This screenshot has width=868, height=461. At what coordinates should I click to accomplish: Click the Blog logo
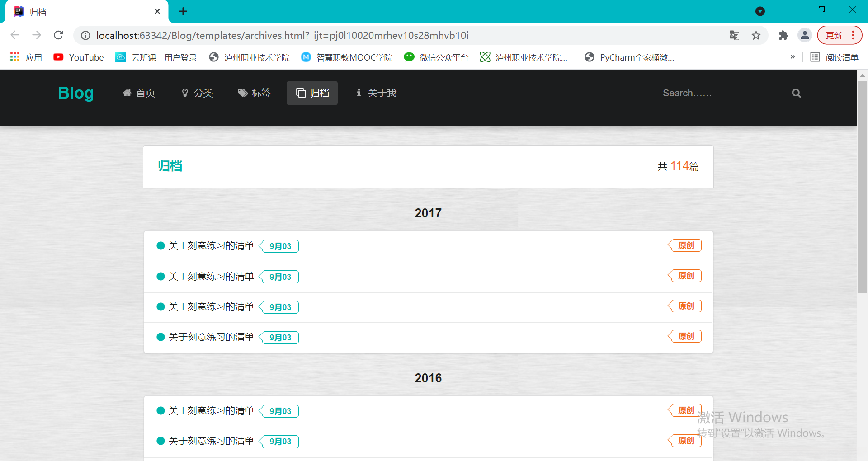76,93
